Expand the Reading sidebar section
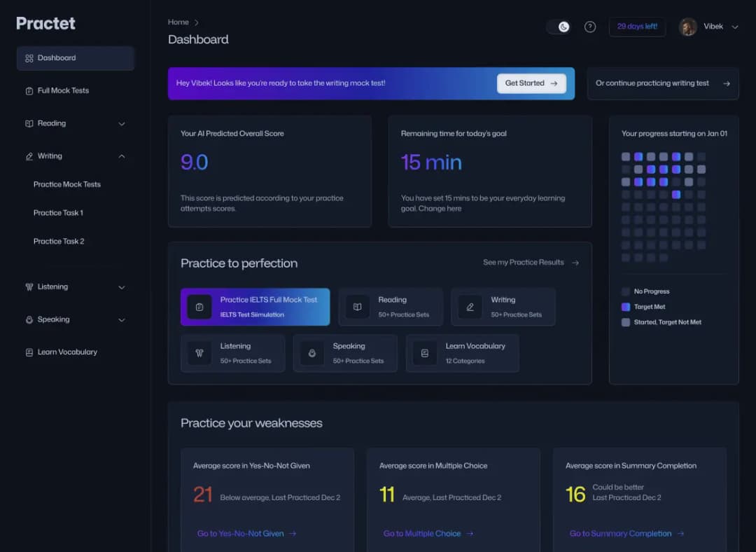Image resolution: width=756 pixels, height=552 pixels. [122, 124]
